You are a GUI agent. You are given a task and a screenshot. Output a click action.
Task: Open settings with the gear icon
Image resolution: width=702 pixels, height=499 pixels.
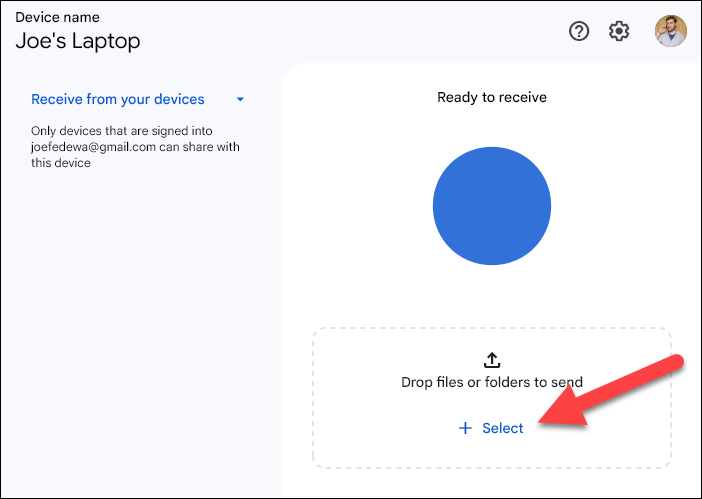pyautogui.click(x=619, y=31)
